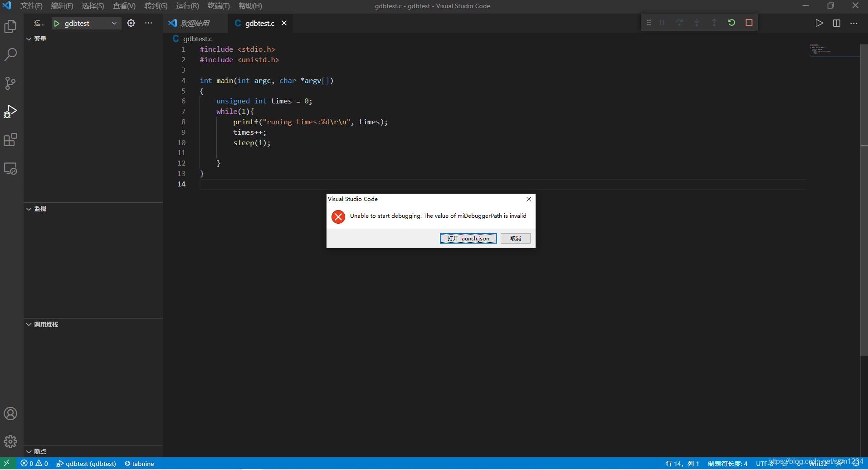This screenshot has height=470, width=868.
Task: Open the debug sidebar more actions menu
Action: [x=149, y=23]
